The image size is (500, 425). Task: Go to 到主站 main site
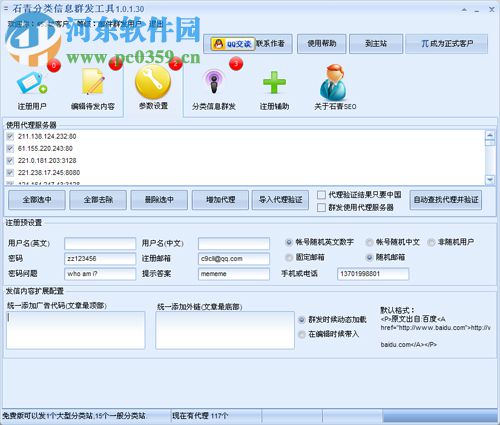(376, 44)
